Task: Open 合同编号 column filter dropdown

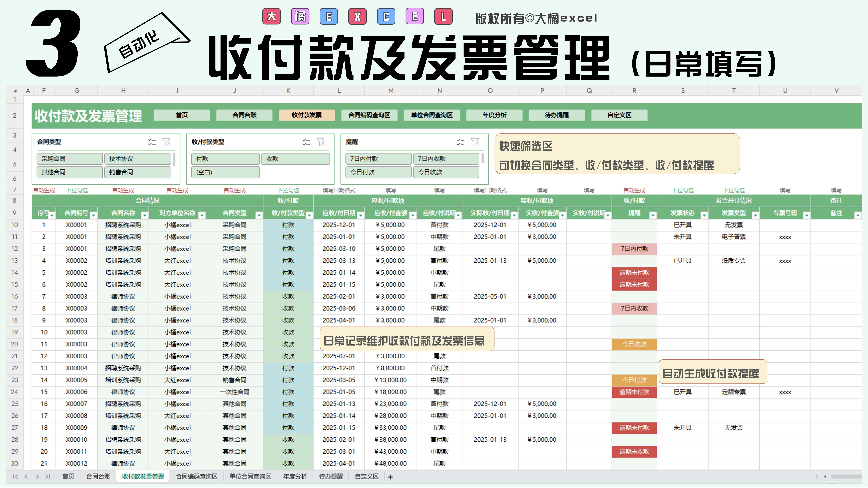Action: point(93,215)
